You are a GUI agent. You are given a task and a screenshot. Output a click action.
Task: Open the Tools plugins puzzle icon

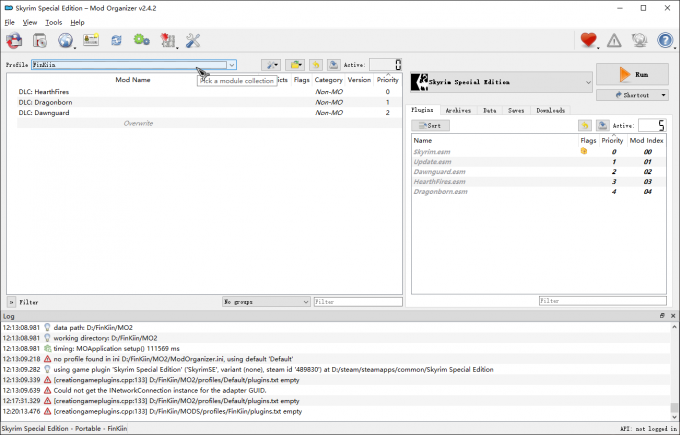[x=167, y=41]
